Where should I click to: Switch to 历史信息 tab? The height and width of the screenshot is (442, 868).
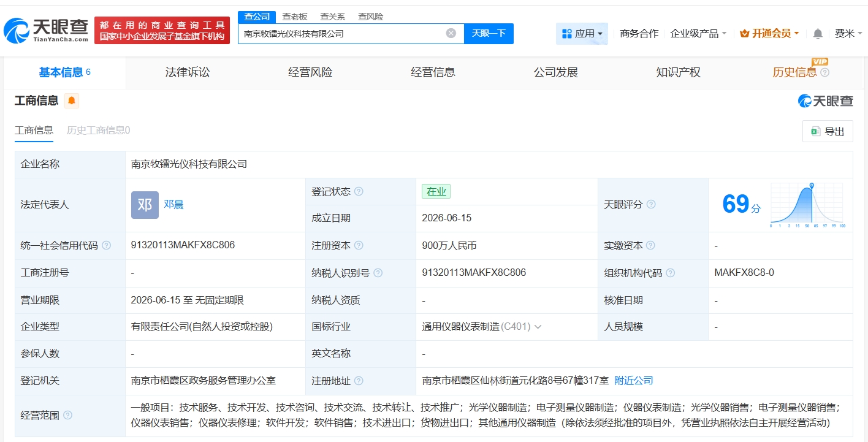pos(794,72)
